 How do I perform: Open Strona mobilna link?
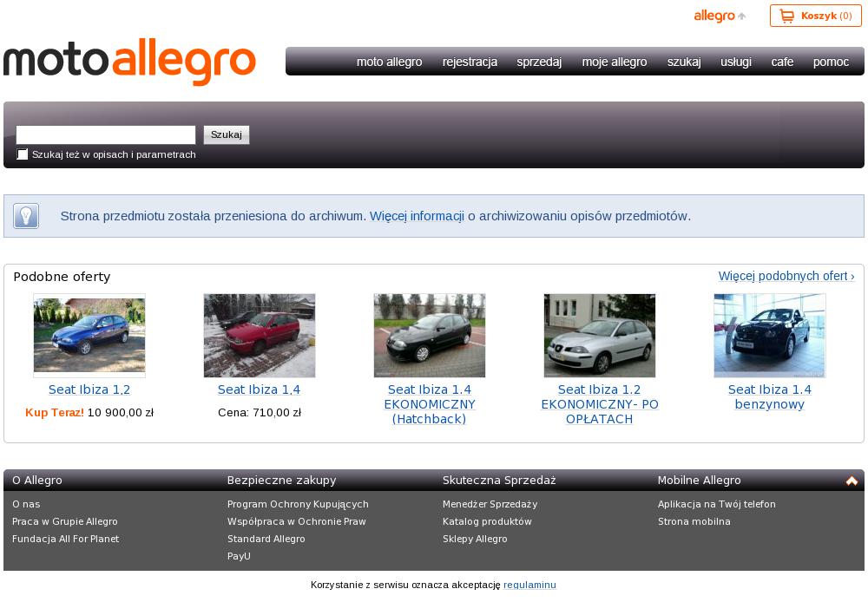[694, 521]
